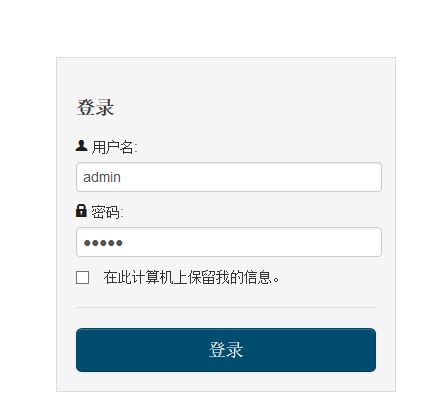This screenshot has width=441, height=402.
Task: Click the 用户名 label text
Action: pyautogui.click(x=114, y=147)
